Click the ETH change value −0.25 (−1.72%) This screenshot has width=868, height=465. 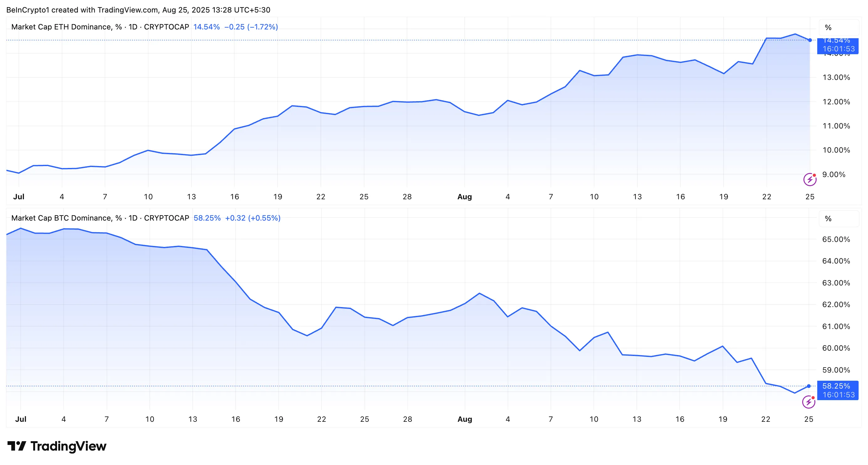[251, 27]
